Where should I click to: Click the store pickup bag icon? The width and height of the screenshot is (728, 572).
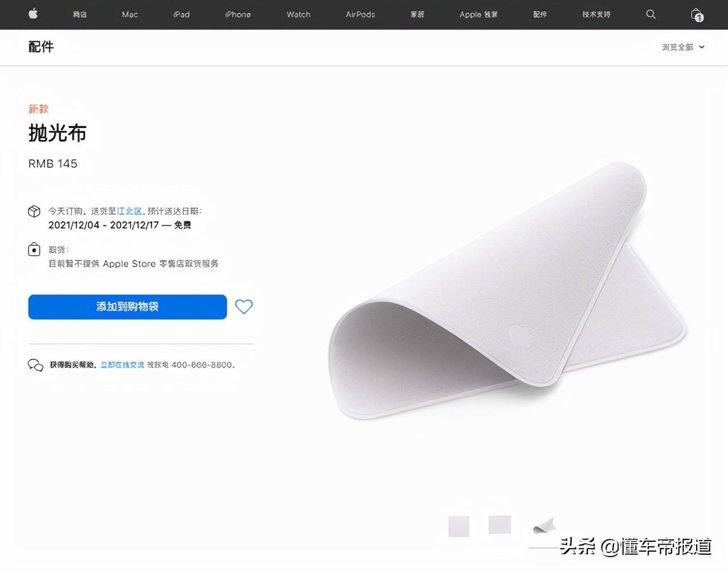click(34, 250)
